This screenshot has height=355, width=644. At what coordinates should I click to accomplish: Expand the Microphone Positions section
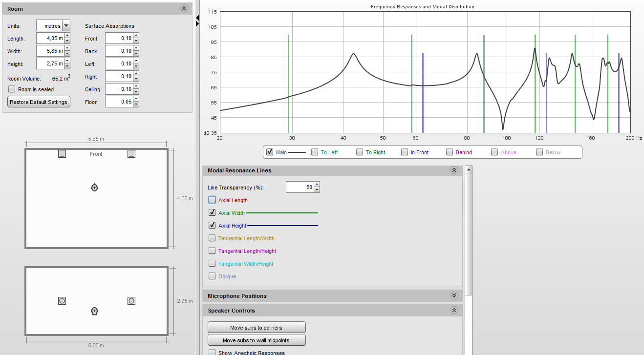(454, 296)
